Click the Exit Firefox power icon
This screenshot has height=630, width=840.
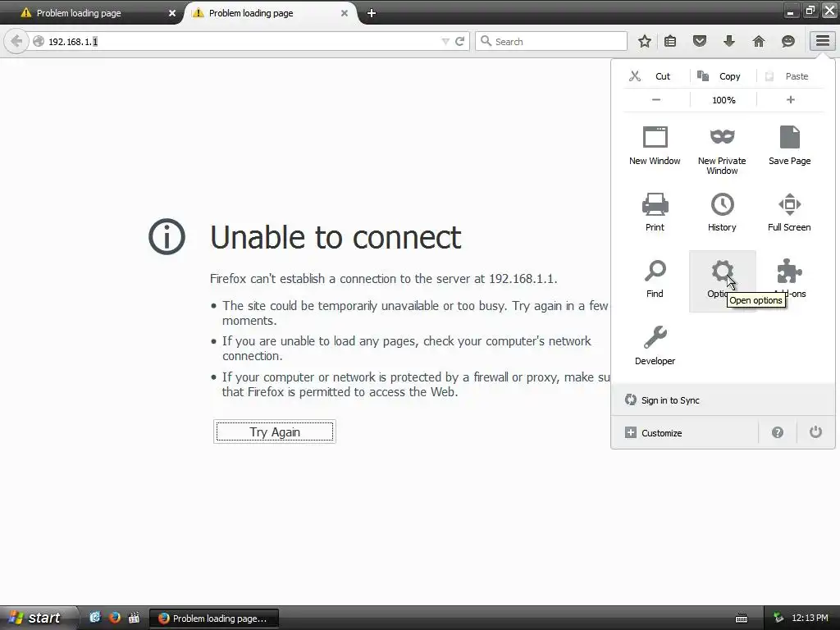point(815,431)
